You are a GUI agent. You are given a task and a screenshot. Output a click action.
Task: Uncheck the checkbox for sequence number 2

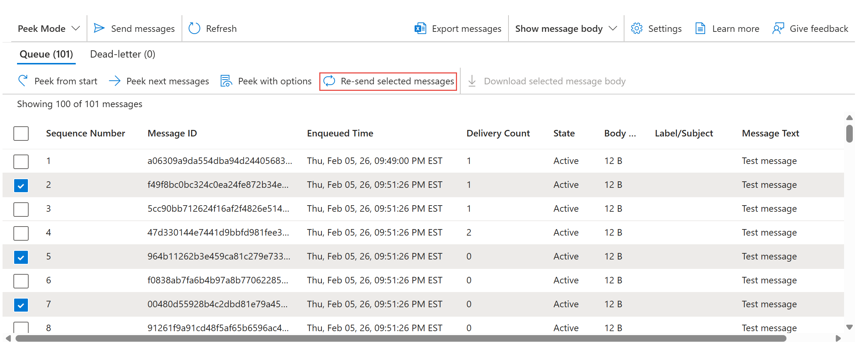[x=21, y=186]
